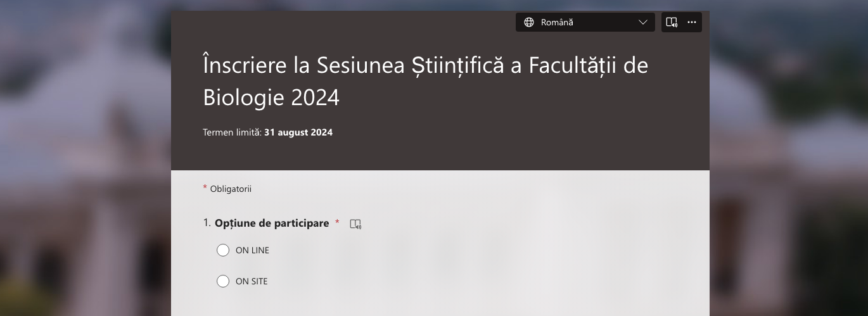Select the ON LINE radio button

click(x=223, y=250)
